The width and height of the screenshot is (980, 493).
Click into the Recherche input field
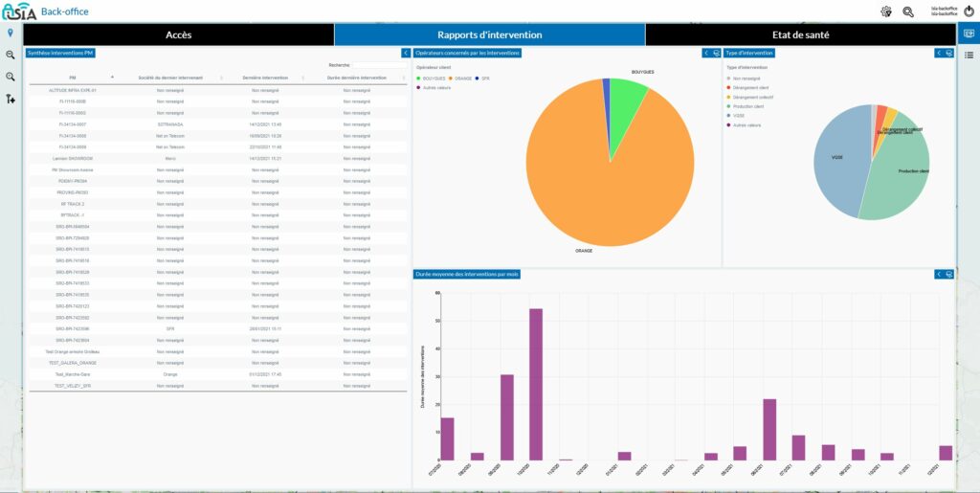coord(379,65)
